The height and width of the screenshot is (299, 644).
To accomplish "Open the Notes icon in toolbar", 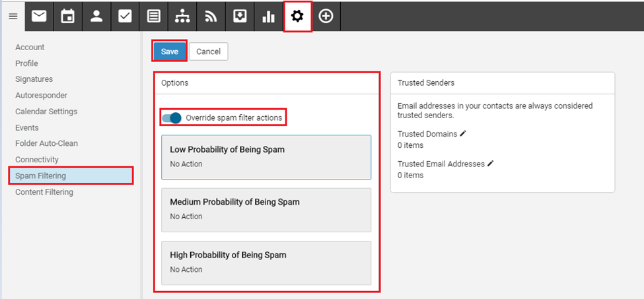I will pos(153,17).
